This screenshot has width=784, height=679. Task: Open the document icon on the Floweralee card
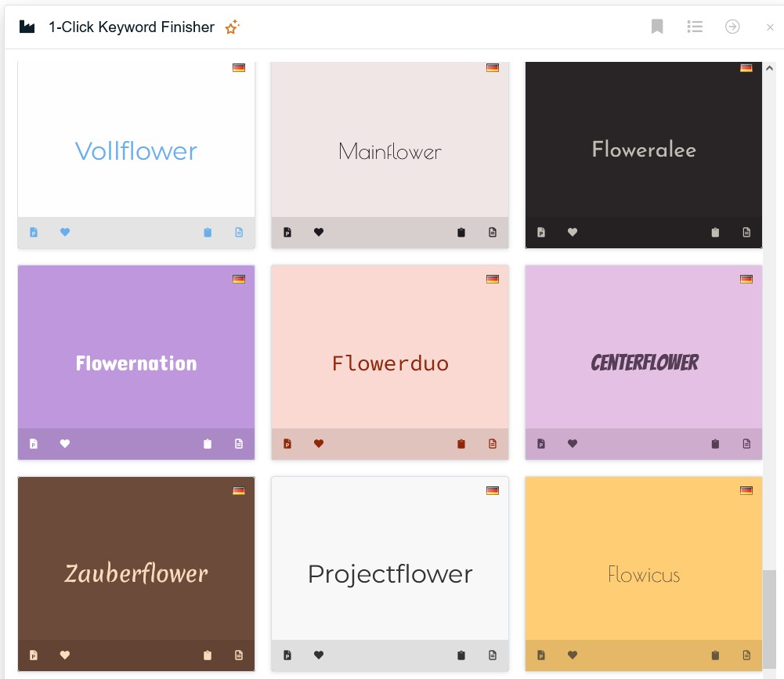[x=746, y=232]
